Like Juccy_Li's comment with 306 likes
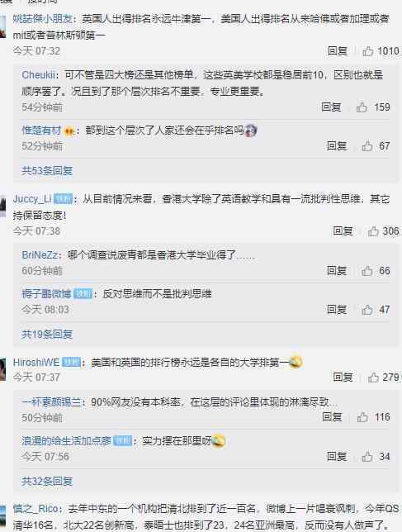Viewport: 402px width, 532px height. tap(373, 231)
